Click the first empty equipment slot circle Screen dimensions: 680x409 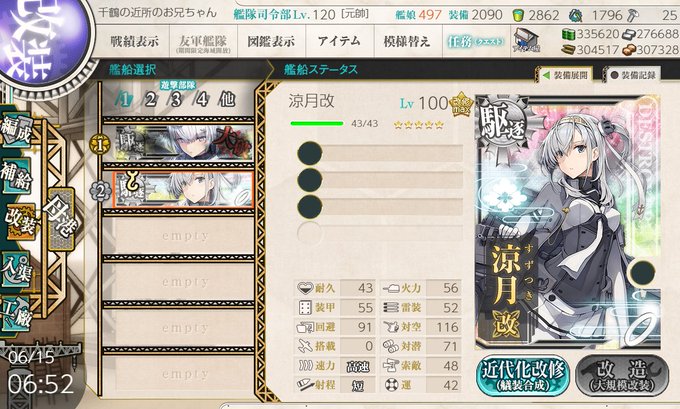click(310, 154)
